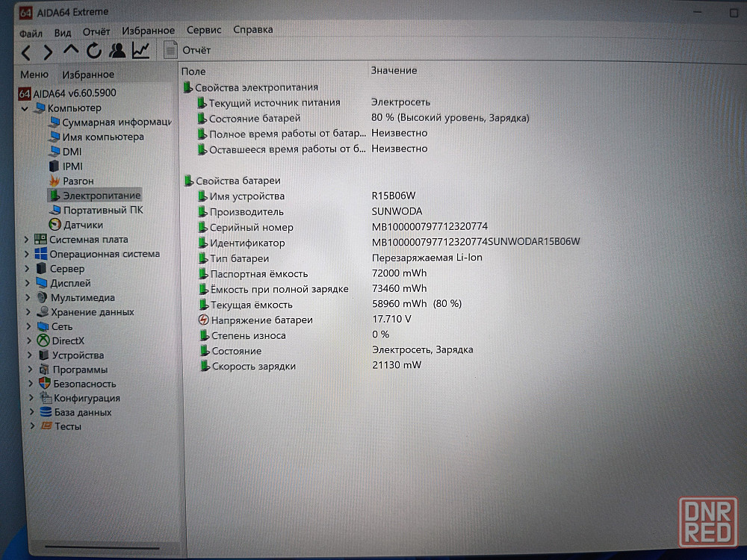This screenshot has height=560, width=747.
Task: Click the База данных database icon
Action: tap(46, 412)
